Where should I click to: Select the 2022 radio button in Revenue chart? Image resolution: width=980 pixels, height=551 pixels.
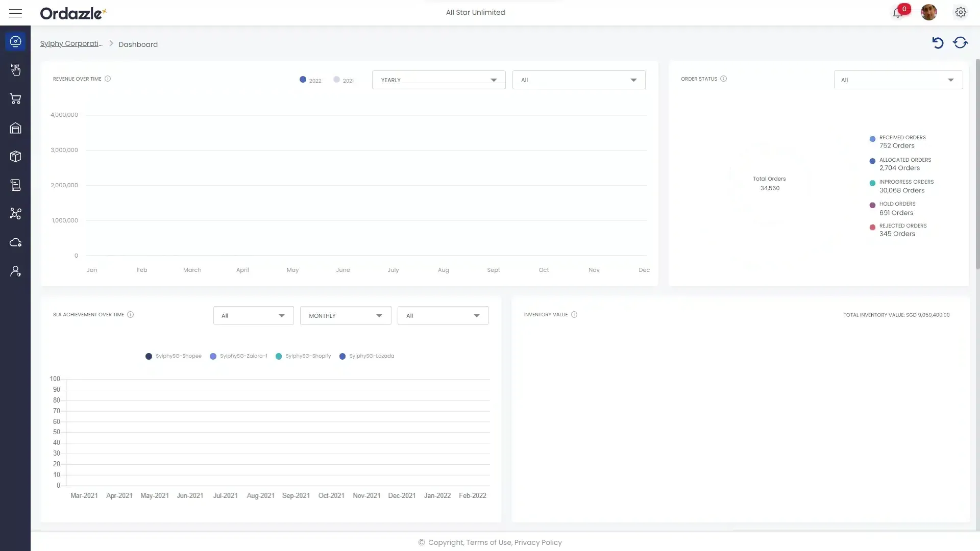click(x=302, y=79)
